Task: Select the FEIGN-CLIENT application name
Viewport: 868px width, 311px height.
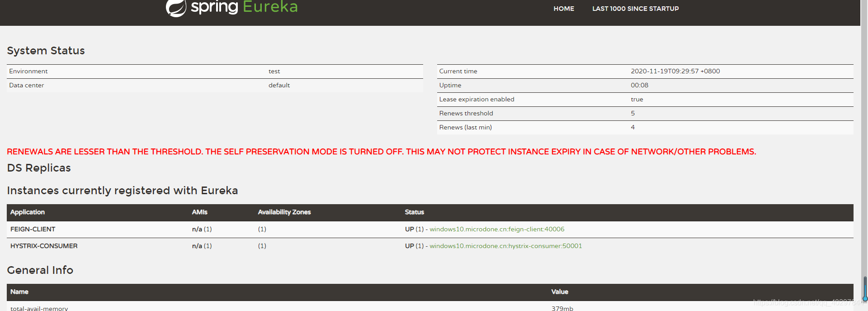Action: tap(33, 229)
